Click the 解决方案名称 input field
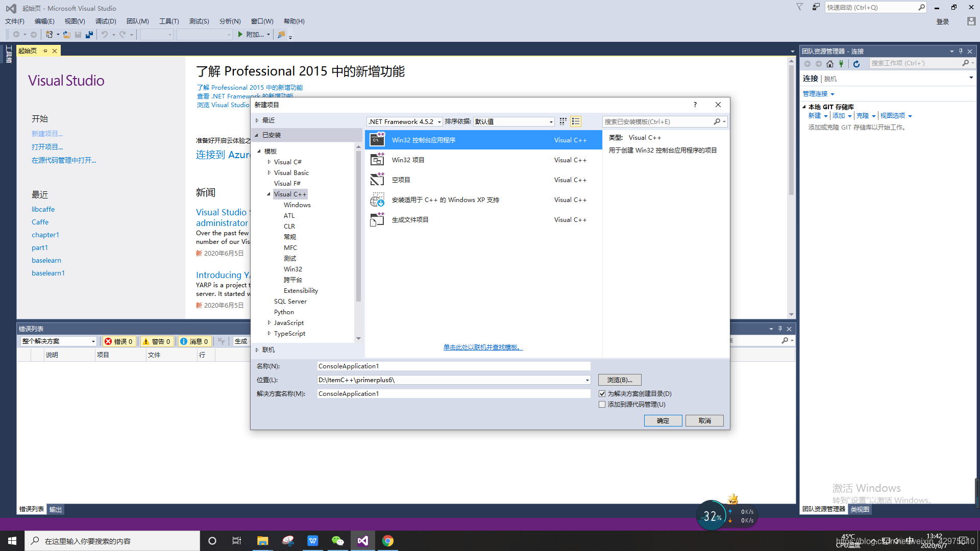This screenshot has width=980, height=551. tap(454, 393)
